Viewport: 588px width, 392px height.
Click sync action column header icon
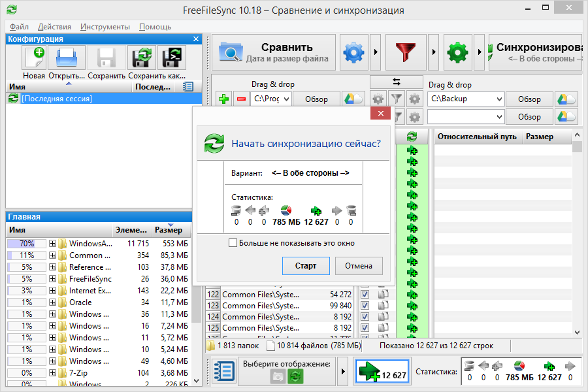click(412, 137)
